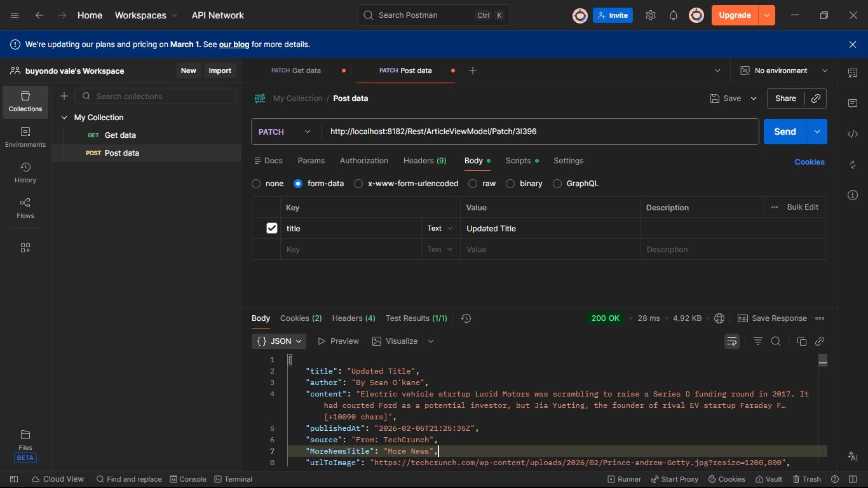Select the raw body type radio
868x488 pixels.
coord(473,184)
